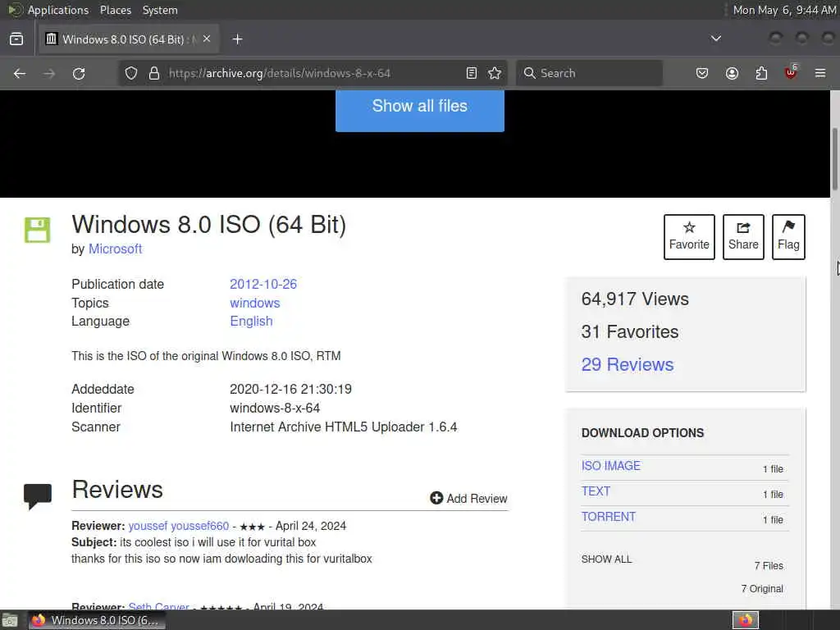Flag this item with the Flag button
Image resolution: width=840 pixels, height=630 pixels.
(788, 237)
